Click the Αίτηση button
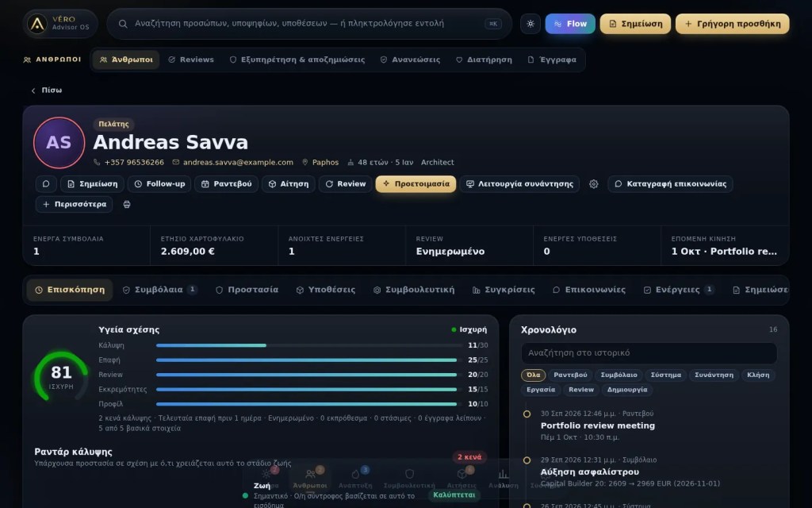The height and width of the screenshot is (508, 812). click(x=289, y=184)
